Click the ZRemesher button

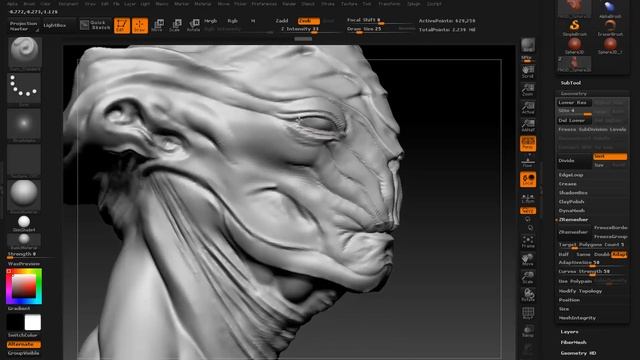(574, 232)
